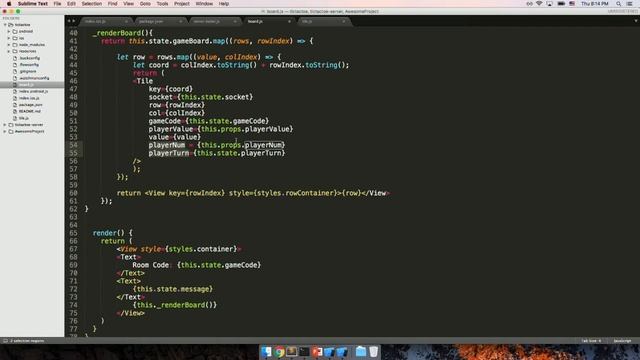This screenshot has width=640, height=360.
Task: Expand the AwesomeProject folder
Action: coord(5,131)
